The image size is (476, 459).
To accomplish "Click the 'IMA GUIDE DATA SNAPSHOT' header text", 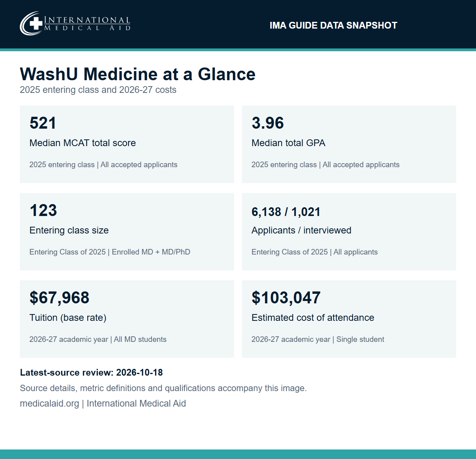I will click(x=333, y=25).
